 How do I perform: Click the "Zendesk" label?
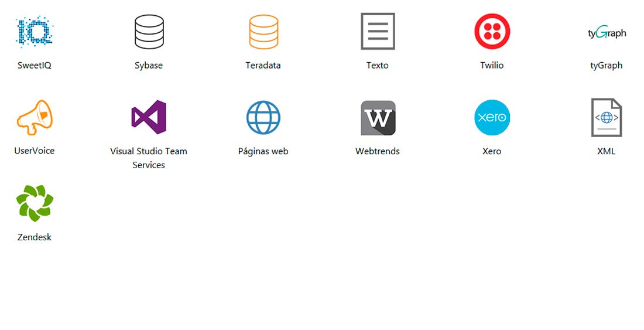35,237
